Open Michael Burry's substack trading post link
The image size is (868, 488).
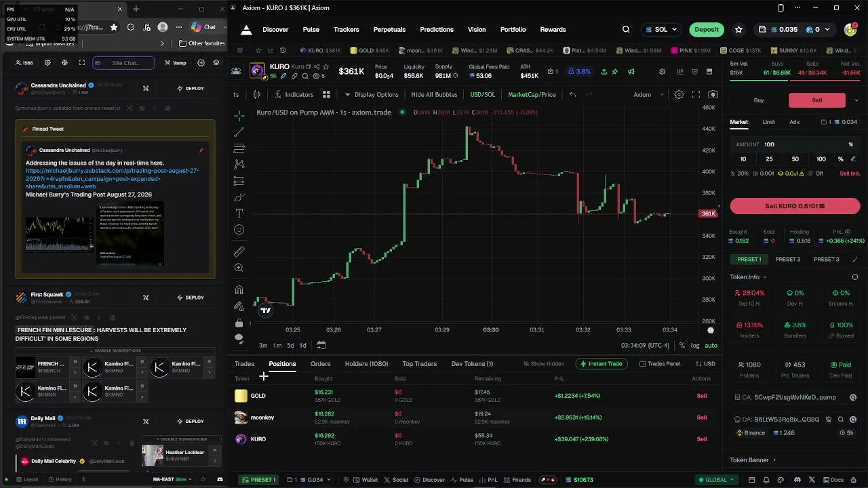pyautogui.click(x=113, y=178)
